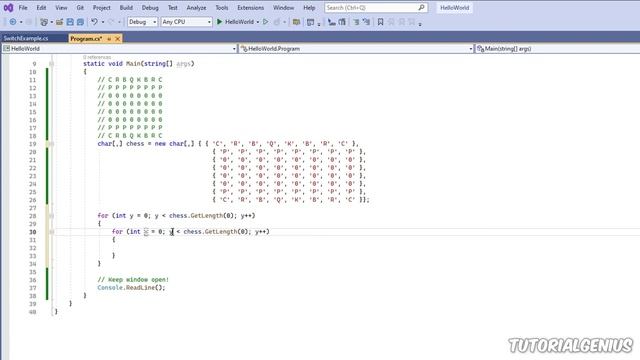
Task: Save the current file with Save icon
Action: click(x=70, y=22)
